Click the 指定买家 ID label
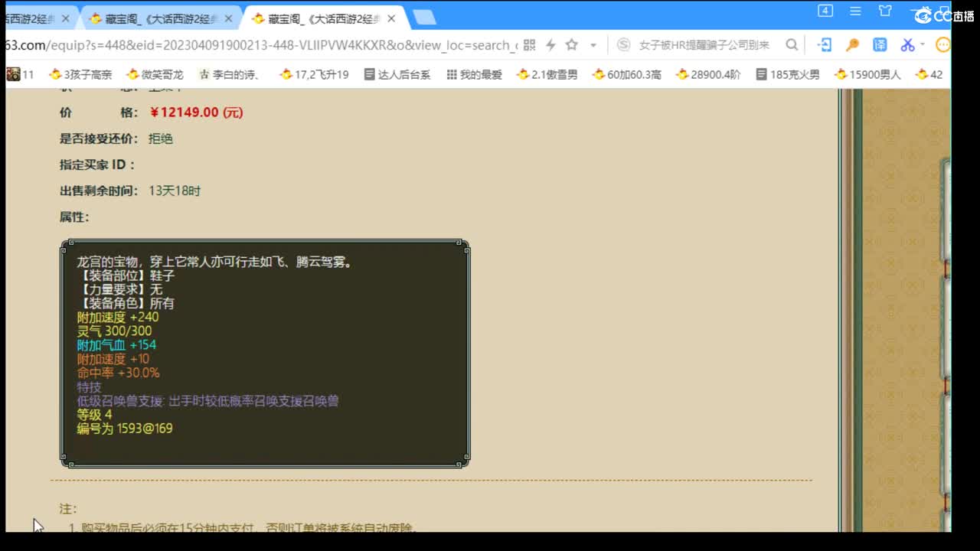Screen dimensions: 980x551 [x=97, y=165]
